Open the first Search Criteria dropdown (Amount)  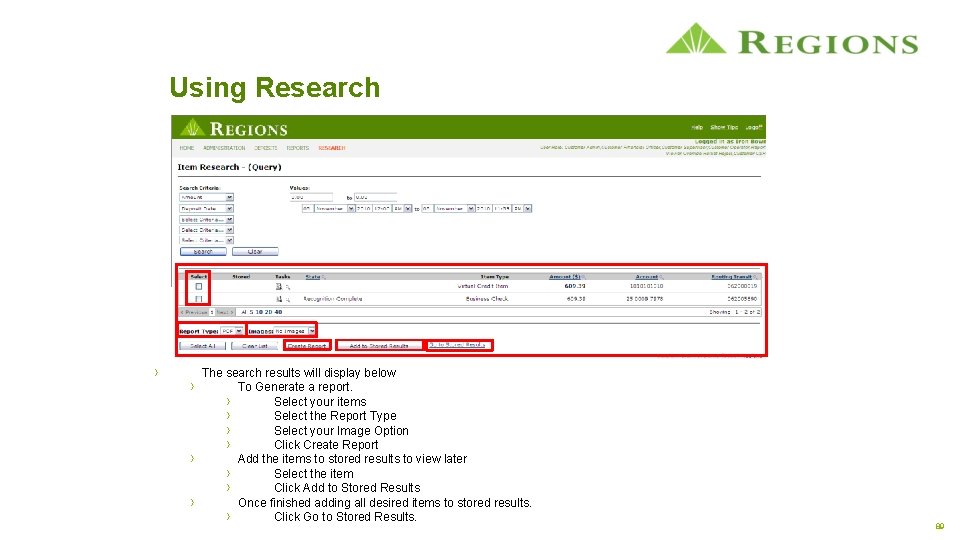[x=206, y=198]
